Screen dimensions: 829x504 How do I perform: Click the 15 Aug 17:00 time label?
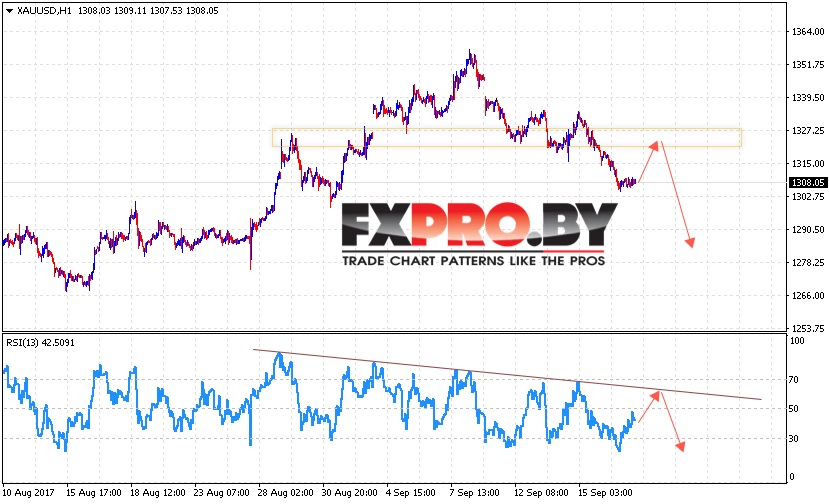[x=94, y=492]
